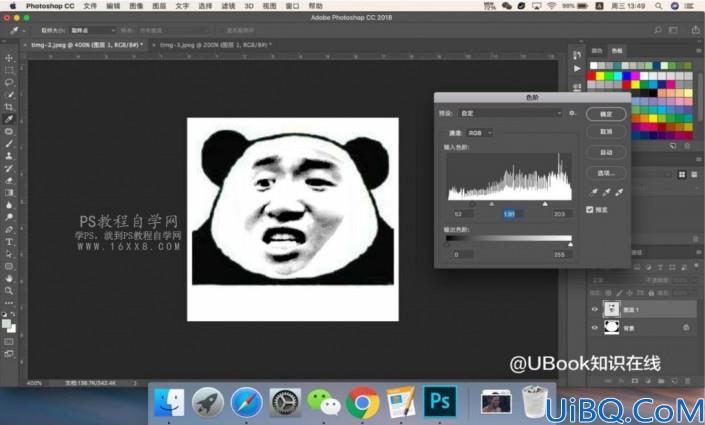Screen dimensions: 705x425
Task: Select the Clone Stamp tool
Action: pyautogui.click(x=9, y=156)
